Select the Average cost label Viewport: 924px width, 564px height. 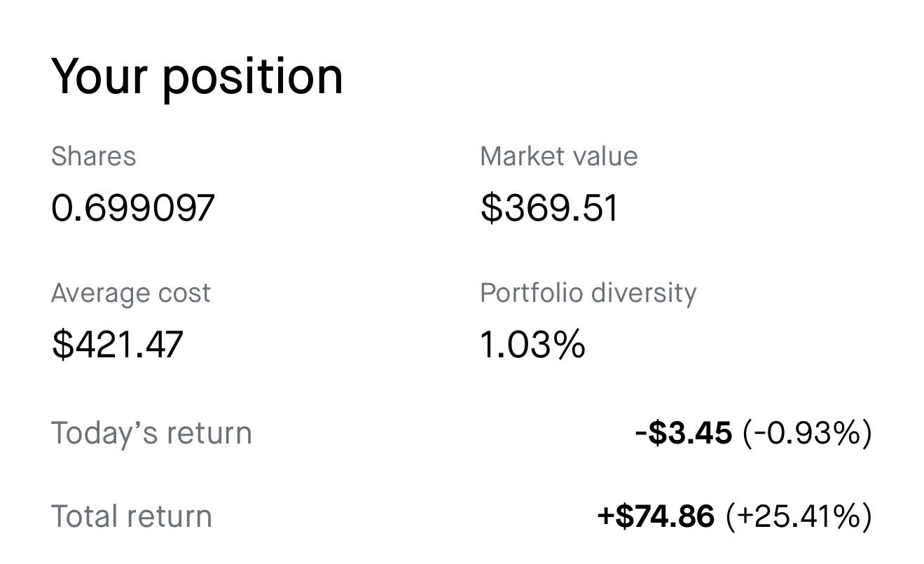pos(131,293)
